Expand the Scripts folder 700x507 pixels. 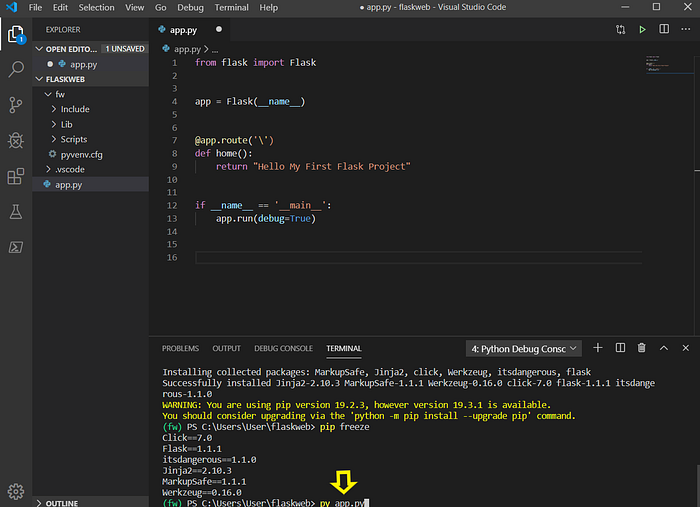click(73, 139)
